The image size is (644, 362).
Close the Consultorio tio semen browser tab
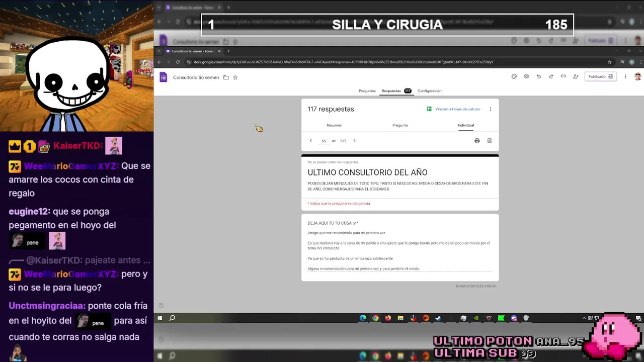219,51
